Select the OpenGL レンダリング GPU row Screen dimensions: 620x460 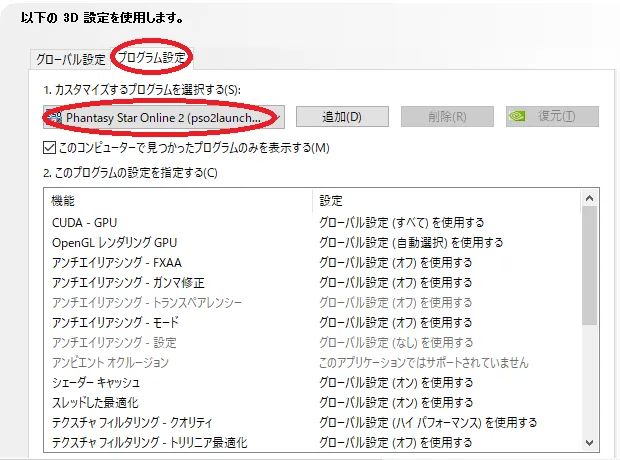pyautogui.click(x=312, y=242)
